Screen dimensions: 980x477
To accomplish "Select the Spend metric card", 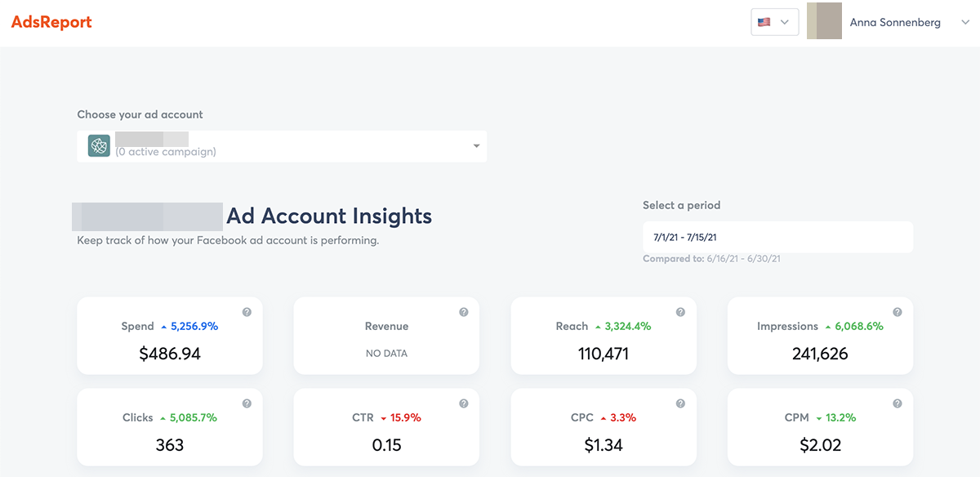I will pos(170,336).
